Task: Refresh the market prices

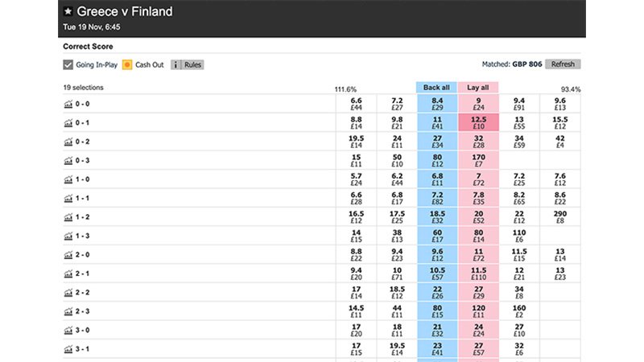Action: [563, 64]
